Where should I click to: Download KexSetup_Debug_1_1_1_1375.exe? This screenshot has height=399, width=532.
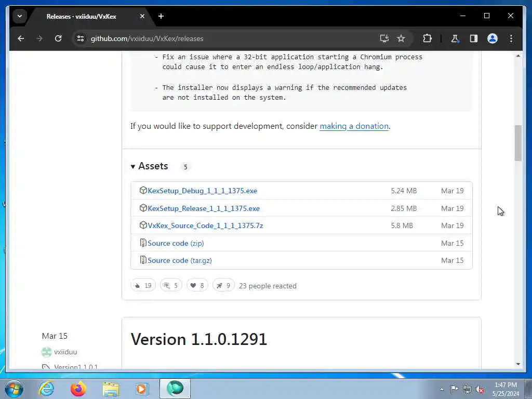tap(202, 191)
